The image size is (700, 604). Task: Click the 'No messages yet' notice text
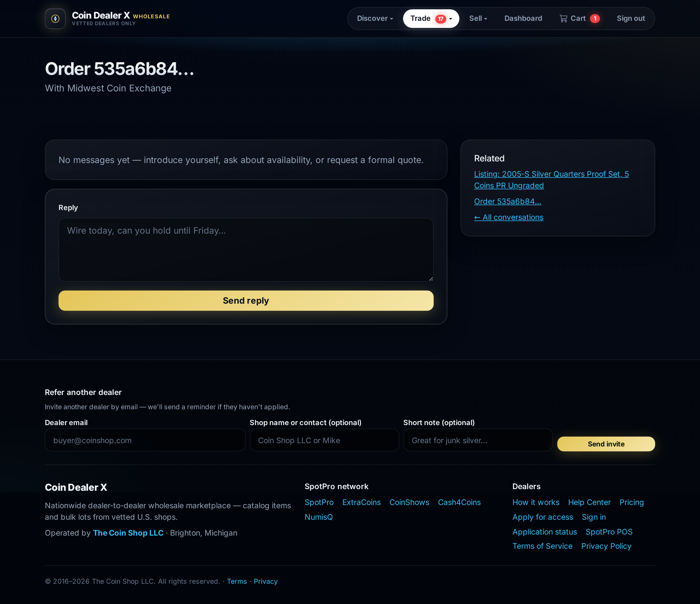241,160
